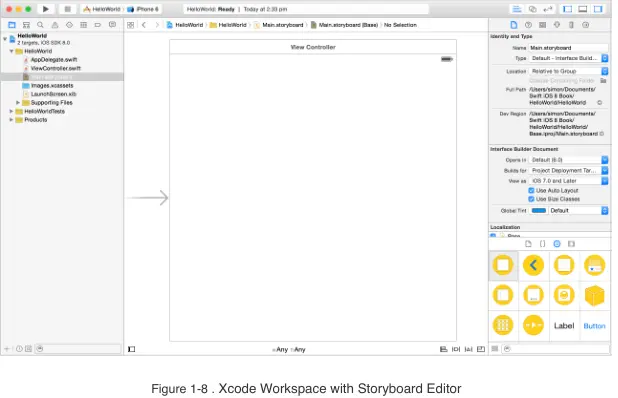Collapse the HelloWorld project root triangle

(5, 39)
